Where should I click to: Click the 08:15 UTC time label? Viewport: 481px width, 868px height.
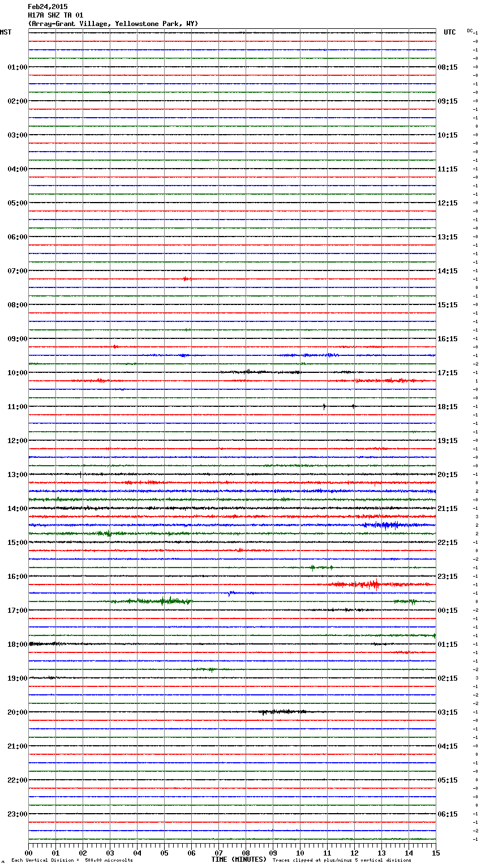tap(448, 67)
